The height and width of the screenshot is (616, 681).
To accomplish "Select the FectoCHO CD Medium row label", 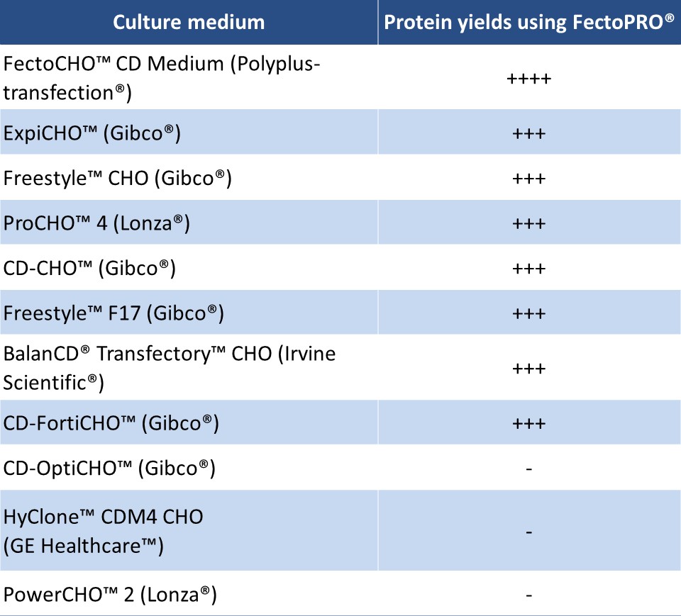I will pos(162,78).
